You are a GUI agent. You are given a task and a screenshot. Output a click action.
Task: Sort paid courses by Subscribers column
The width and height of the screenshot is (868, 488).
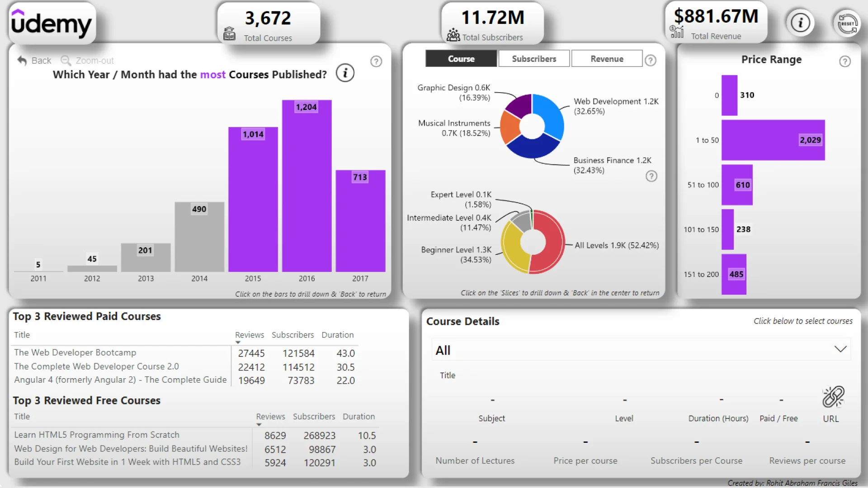tap(292, 335)
